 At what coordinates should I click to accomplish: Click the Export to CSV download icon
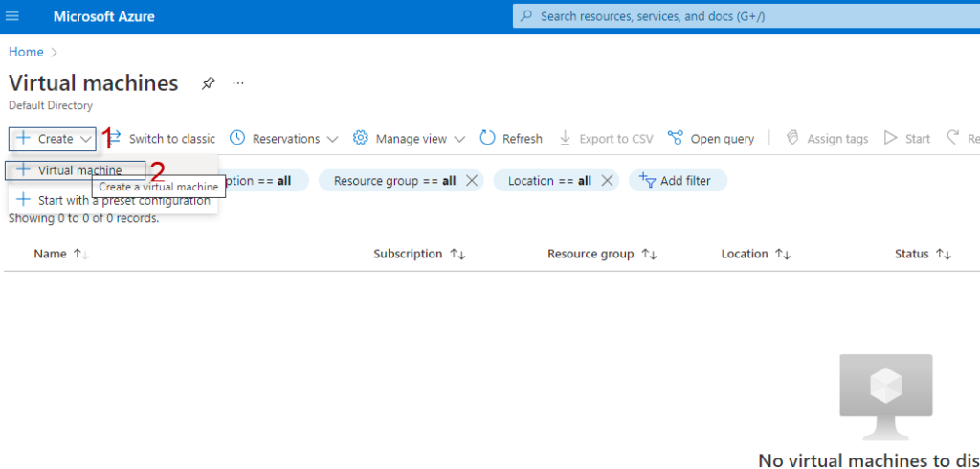[565, 138]
